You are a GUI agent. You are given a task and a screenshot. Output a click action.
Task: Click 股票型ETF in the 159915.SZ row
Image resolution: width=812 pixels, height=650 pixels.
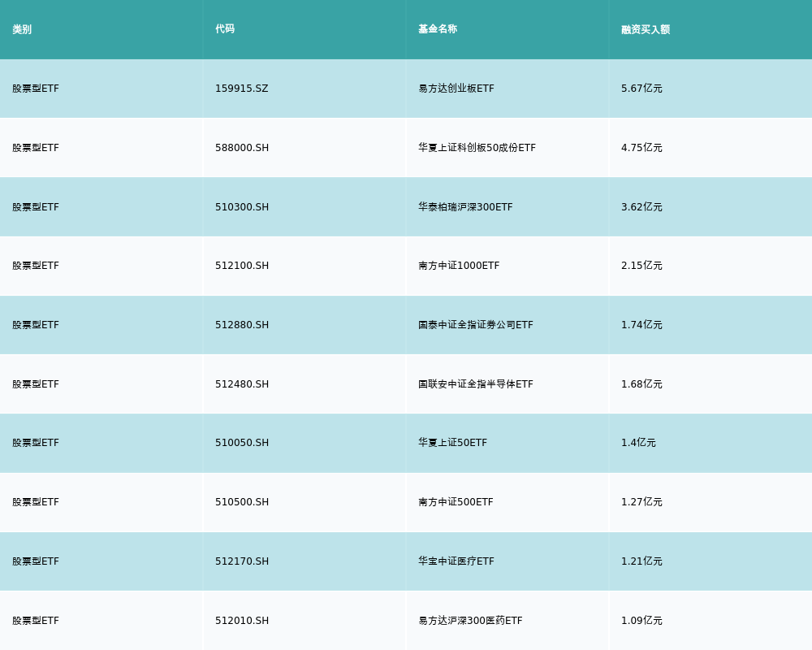click(36, 89)
